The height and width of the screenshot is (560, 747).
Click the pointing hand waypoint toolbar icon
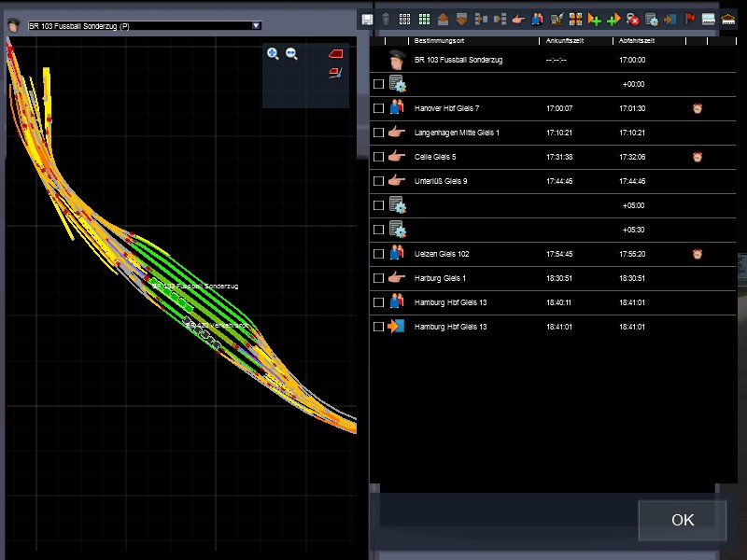[x=518, y=19]
